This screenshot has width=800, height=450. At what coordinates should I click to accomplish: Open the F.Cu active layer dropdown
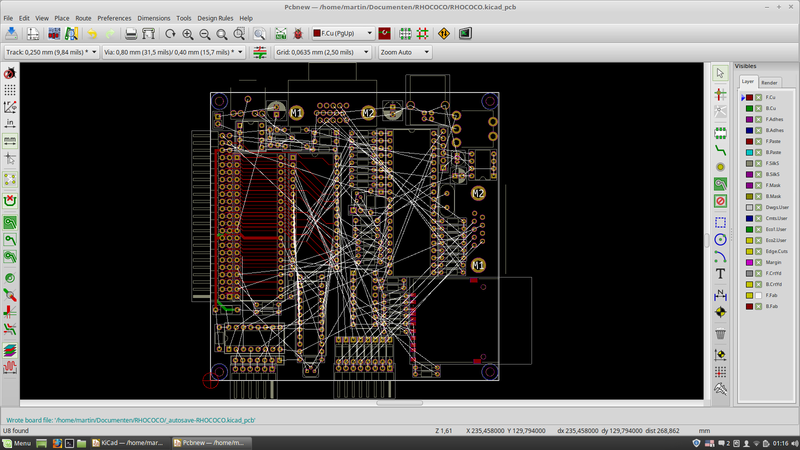tap(343, 33)
